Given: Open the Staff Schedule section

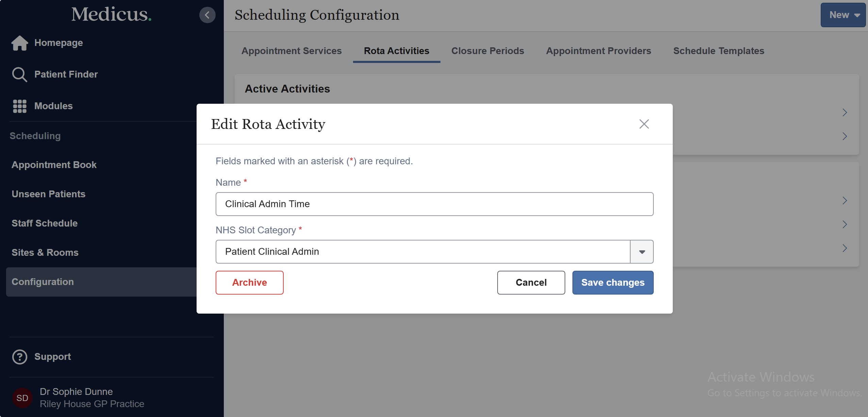Looking at the screenshot, I should pos(45,223).
